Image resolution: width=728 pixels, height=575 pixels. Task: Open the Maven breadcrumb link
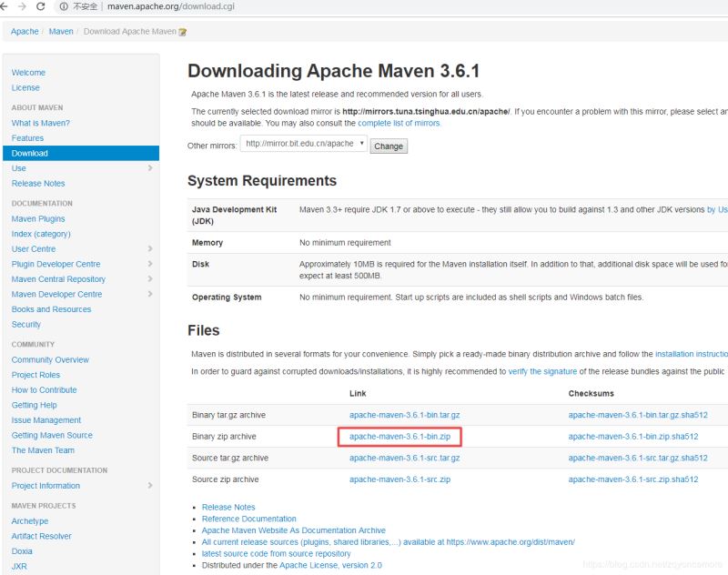pyautogui.click(x=61, y=32)
